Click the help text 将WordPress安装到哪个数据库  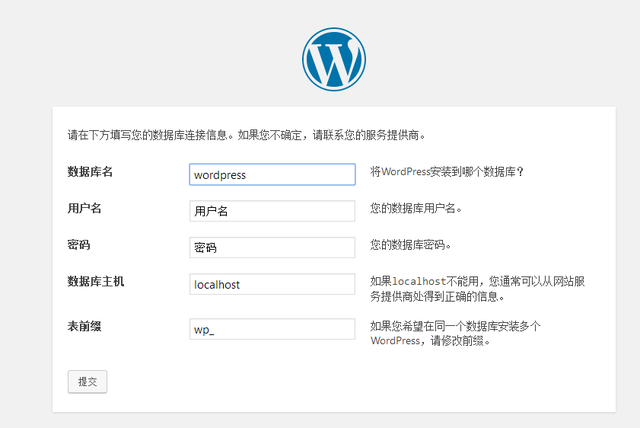(447, 172)
